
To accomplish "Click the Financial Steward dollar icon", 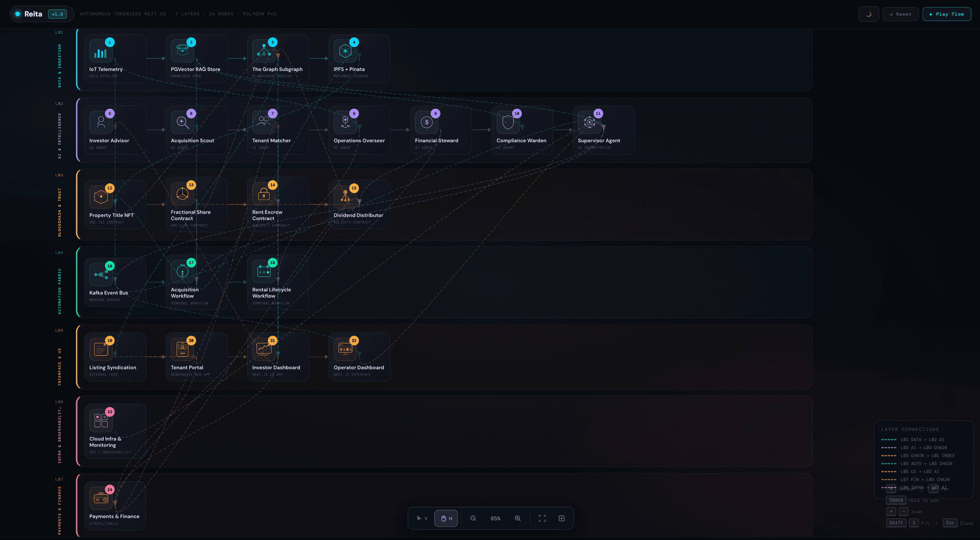I will coord(427,123).
